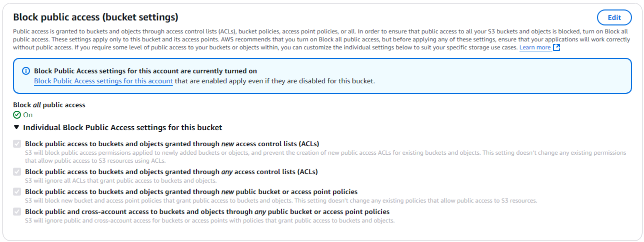
Task: Click the Block all public access label
Action: 49,105
